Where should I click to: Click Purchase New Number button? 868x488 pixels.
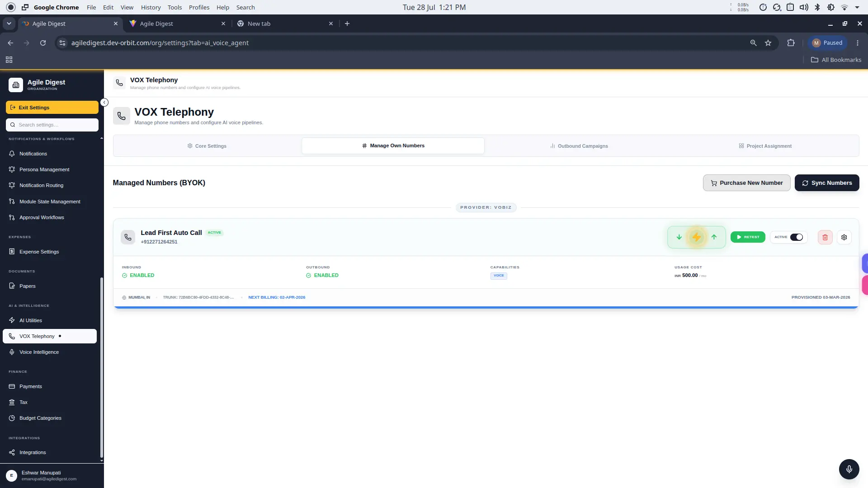pyautogui.click(x=746, y=183)
